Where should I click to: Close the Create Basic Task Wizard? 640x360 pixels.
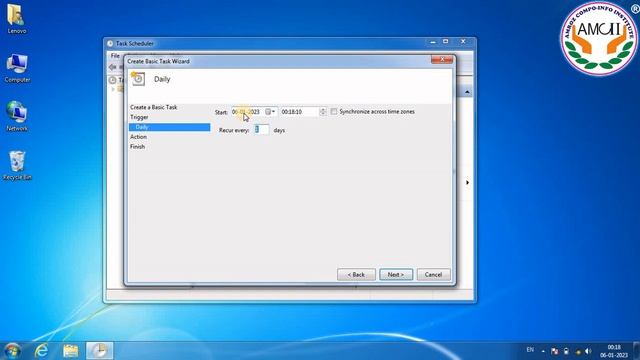point(442,60)
